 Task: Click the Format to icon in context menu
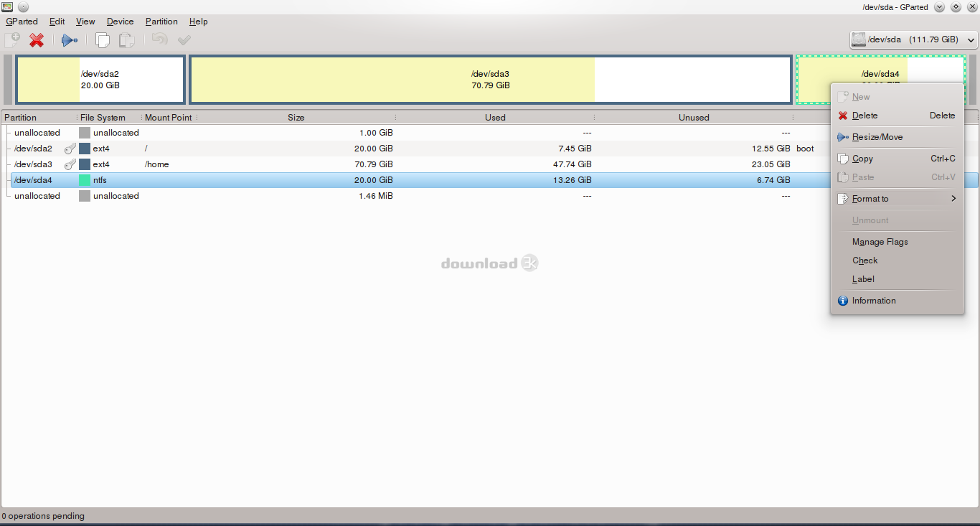[x=843, y=199]
